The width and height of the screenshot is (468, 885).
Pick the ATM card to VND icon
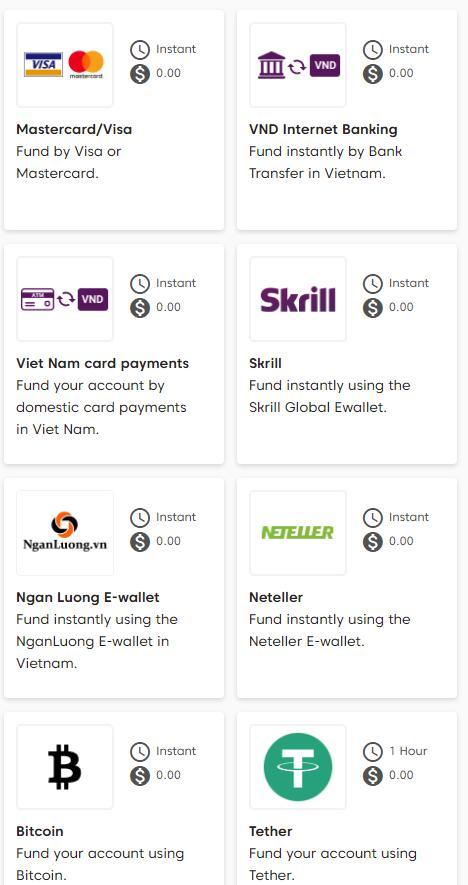pos(65,299)
